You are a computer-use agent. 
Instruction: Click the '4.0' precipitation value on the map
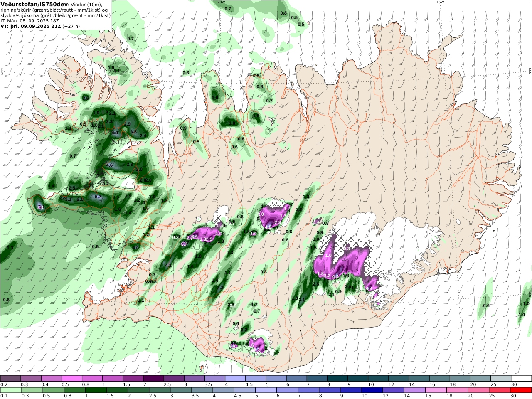115,133
